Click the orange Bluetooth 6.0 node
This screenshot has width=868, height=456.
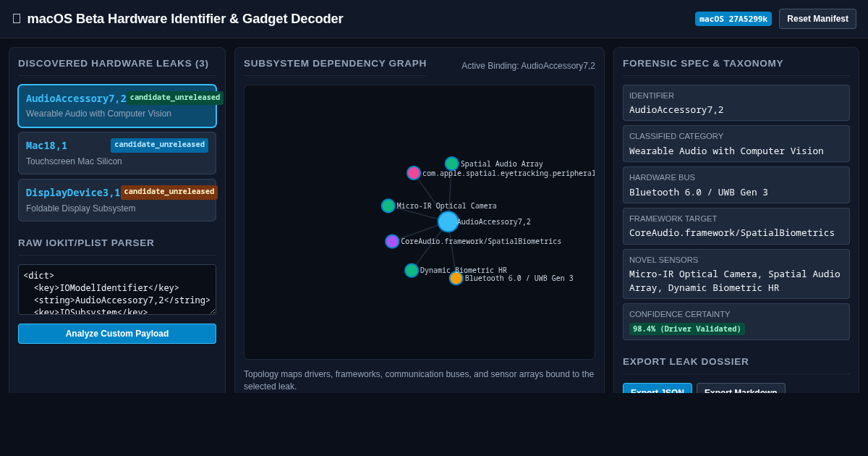point(456,278)
